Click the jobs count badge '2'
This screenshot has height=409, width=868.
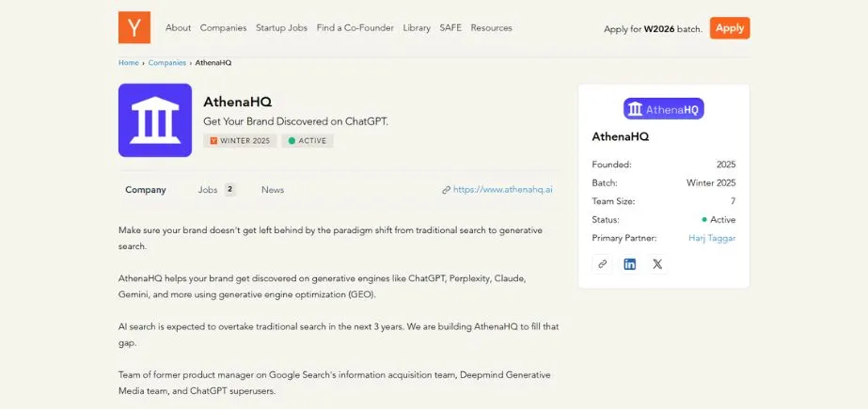click(230, 190)
